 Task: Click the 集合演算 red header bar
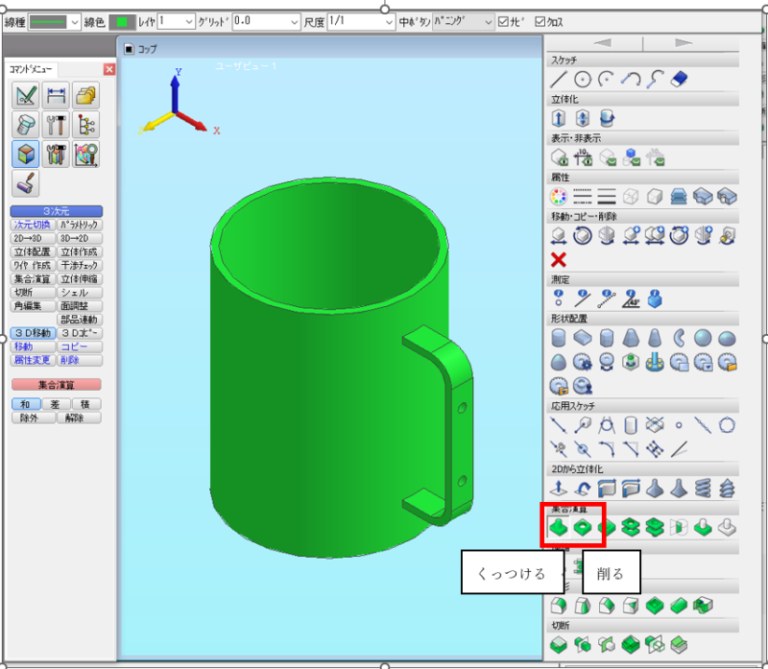click(x=55, y=384)
